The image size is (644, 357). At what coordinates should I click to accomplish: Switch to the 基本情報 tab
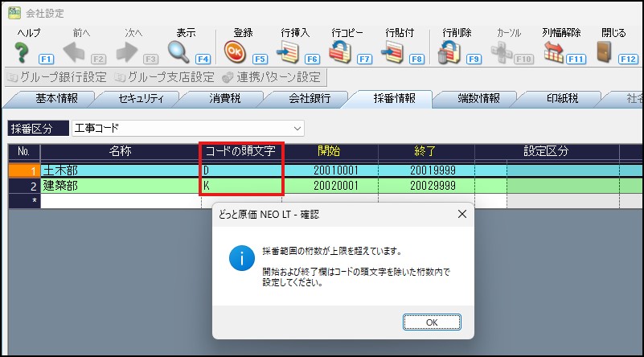tap(56, 99)
